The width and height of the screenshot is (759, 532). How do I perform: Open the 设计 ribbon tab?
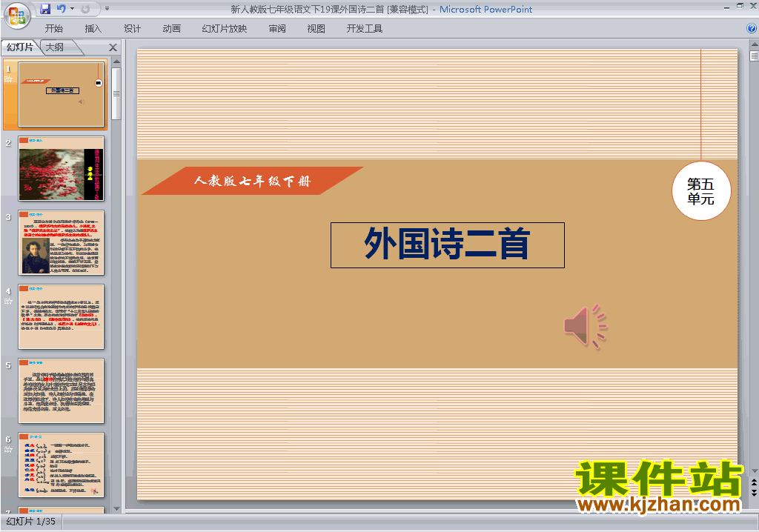pos(132,29)
